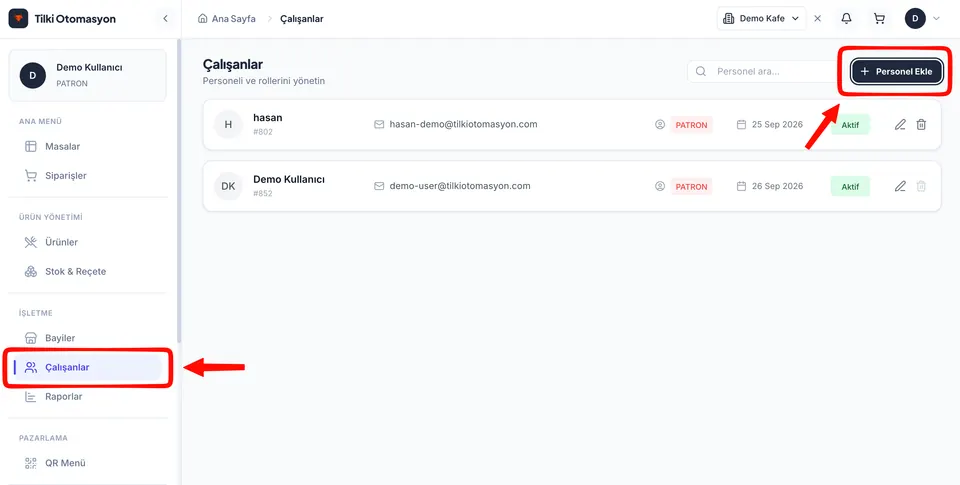Click the D user avatar in header
The image size is (960, 485).
tap(915, 18)
